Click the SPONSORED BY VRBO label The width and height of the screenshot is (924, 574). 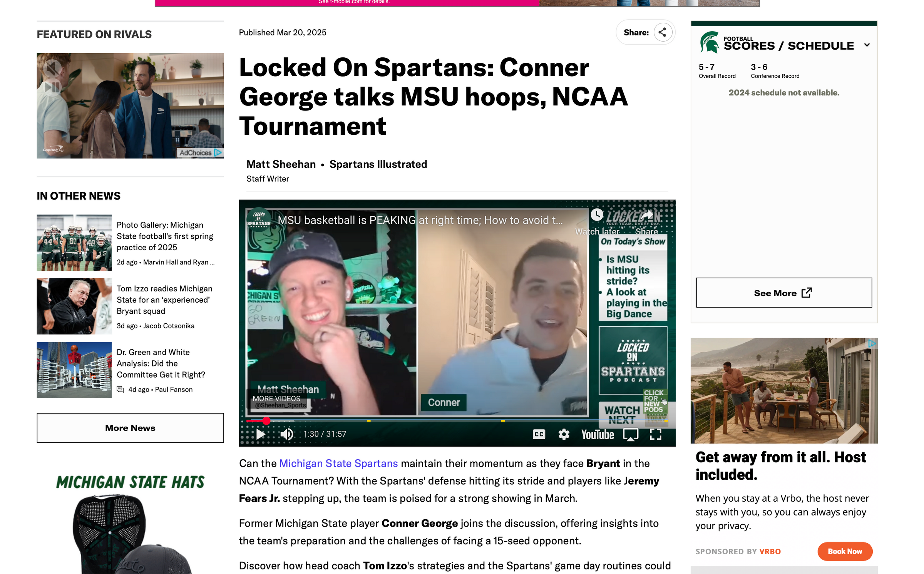coord(738,551)
